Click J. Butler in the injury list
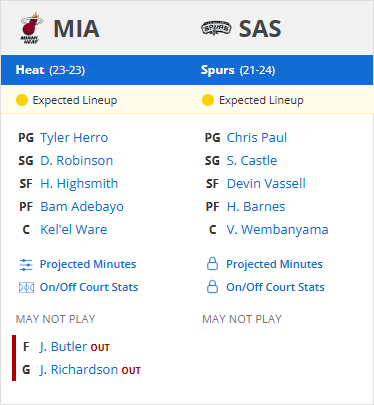The width and height of the screenshot is (374, 405). click(x=63, y=347)
